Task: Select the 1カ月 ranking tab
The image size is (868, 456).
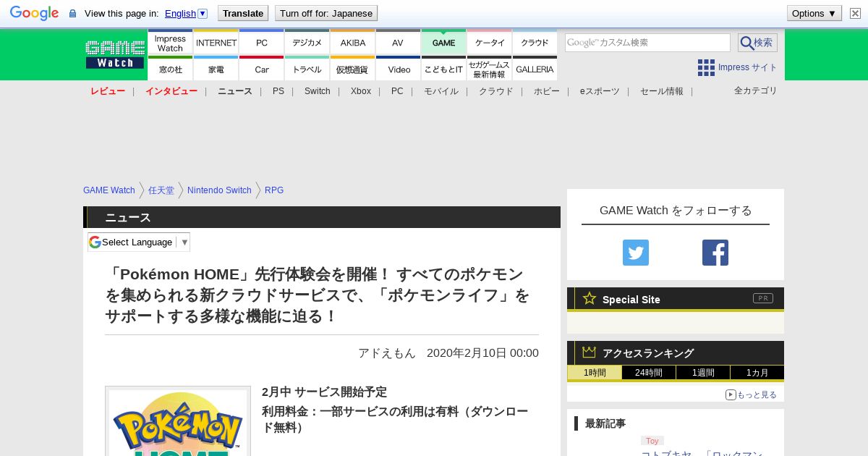Action: click(x=757, y=373)
